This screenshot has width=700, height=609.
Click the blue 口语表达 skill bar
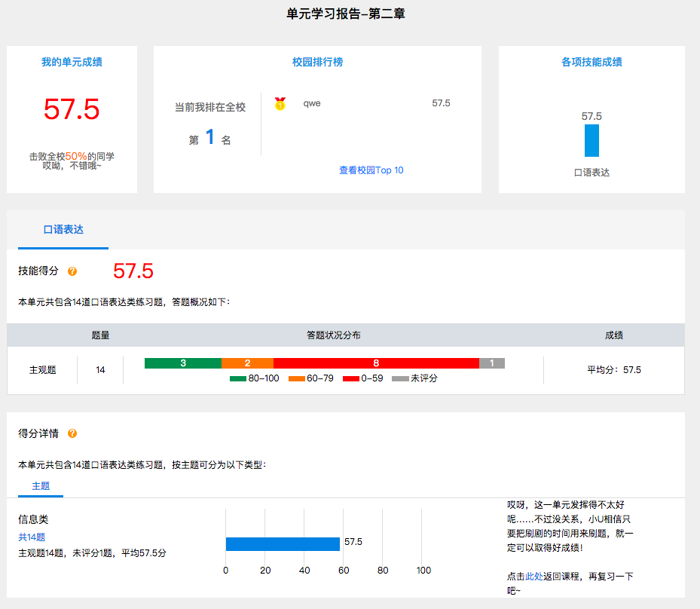[591, 141]
